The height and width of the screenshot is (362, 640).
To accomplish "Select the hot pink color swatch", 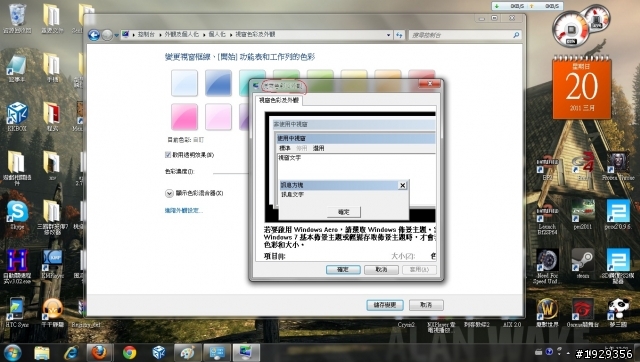I will point(184,117).
